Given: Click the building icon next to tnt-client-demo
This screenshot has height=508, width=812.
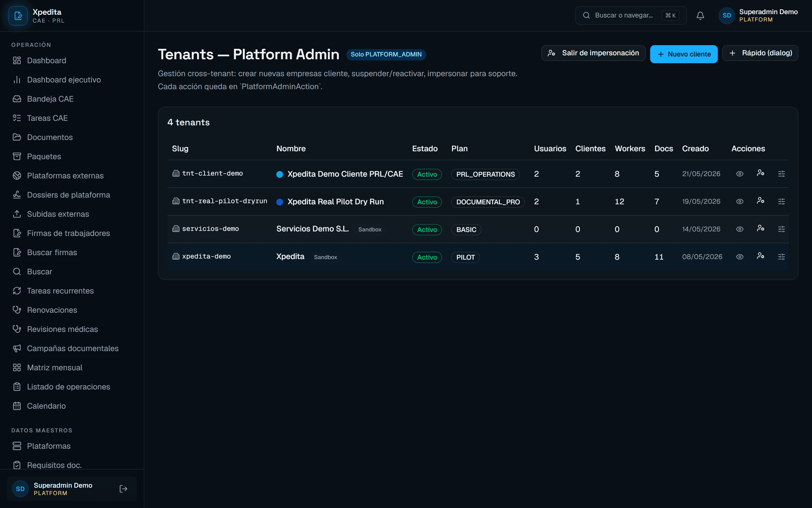Looking at the screenshot, I should (176, 173).
